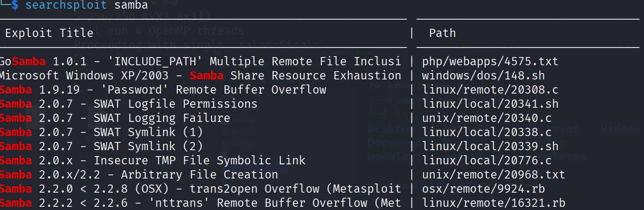Select Samba 1.9.19 Password Buffer Overflow entry

(163, 89)
